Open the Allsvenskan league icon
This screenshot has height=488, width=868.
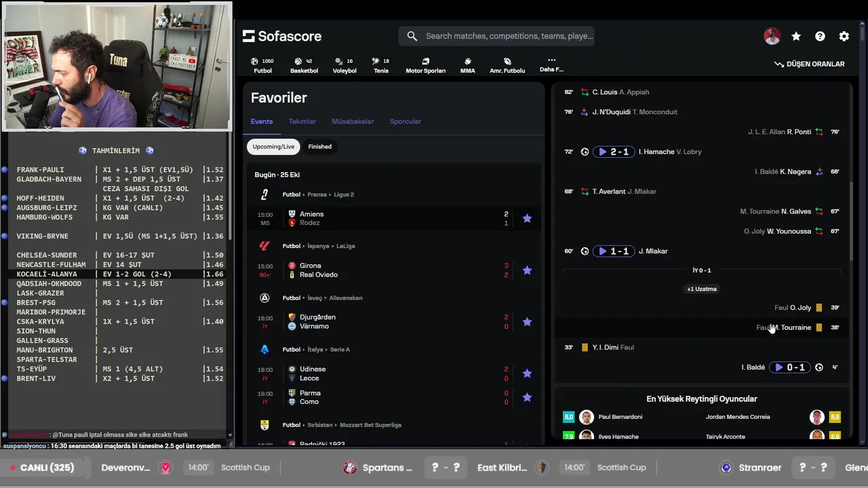tap(264, 298)
